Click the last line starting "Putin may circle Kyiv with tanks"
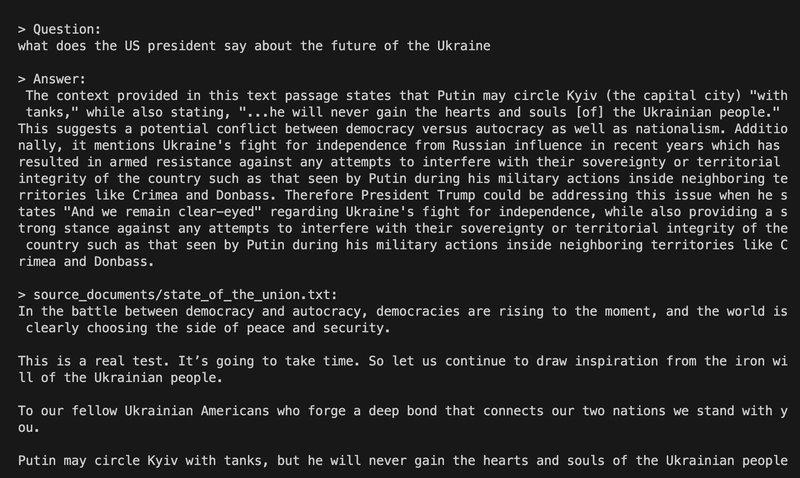The height and width of the screenshot is (478, 800). point(403,461)
